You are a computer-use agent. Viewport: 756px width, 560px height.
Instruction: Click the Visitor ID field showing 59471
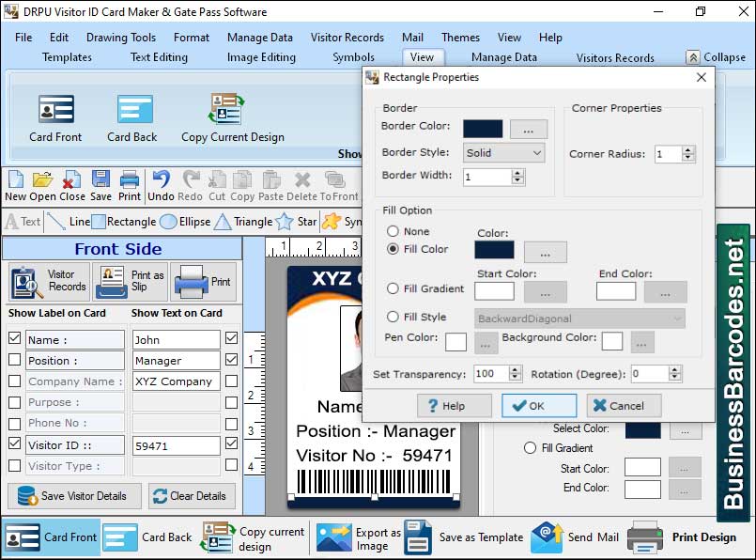point(176,444)
